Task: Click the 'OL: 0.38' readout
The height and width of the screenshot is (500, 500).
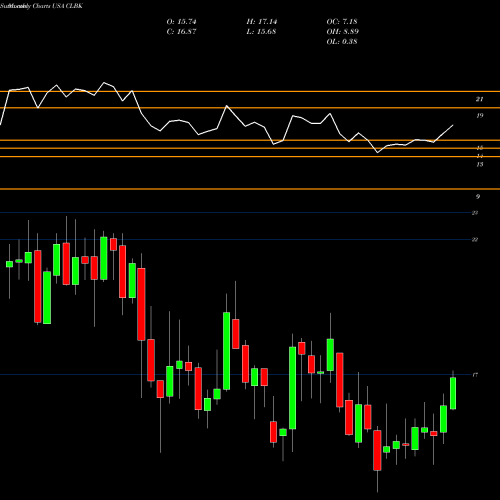Action: [342, 42]
